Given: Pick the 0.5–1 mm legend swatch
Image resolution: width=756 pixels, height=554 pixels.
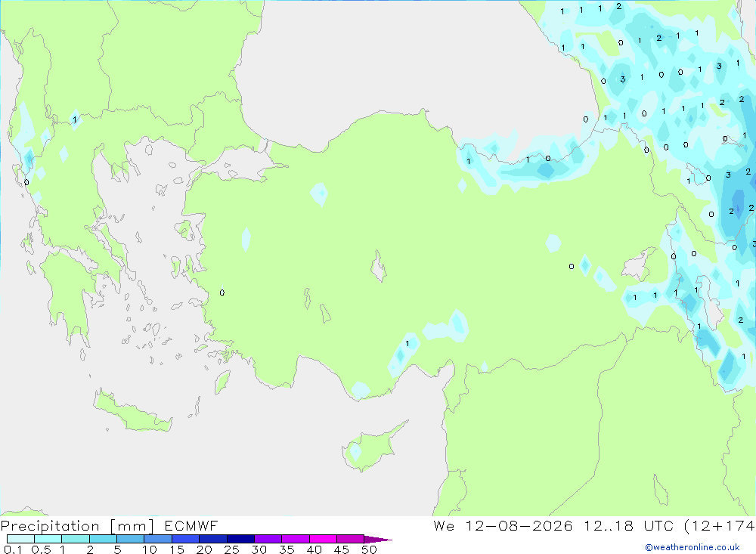Looking at the screenshot, I should tap(48, 539).
